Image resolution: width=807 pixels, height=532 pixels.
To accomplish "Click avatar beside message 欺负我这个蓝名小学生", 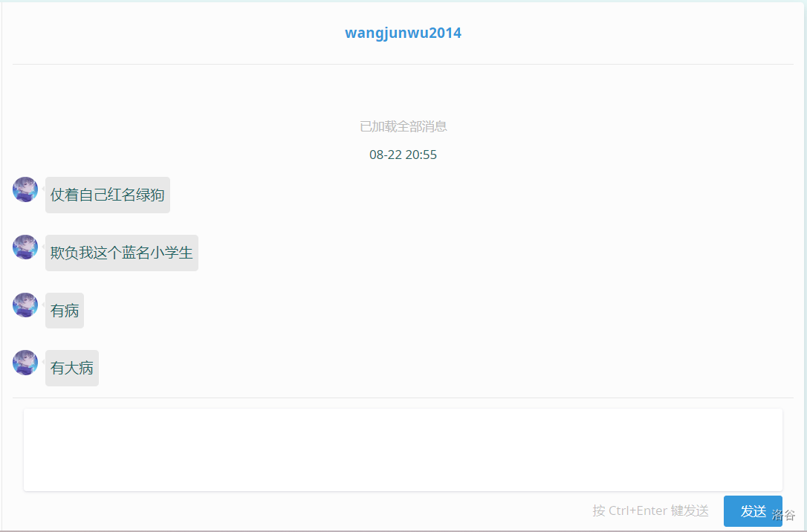I will 25,247.
